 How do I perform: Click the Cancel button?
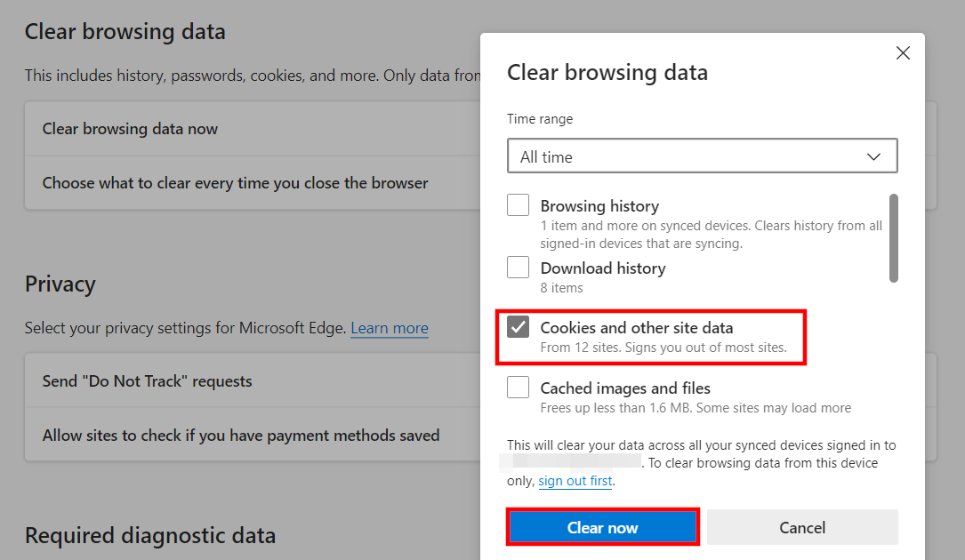pyautogui.click(x=802, y=527)
